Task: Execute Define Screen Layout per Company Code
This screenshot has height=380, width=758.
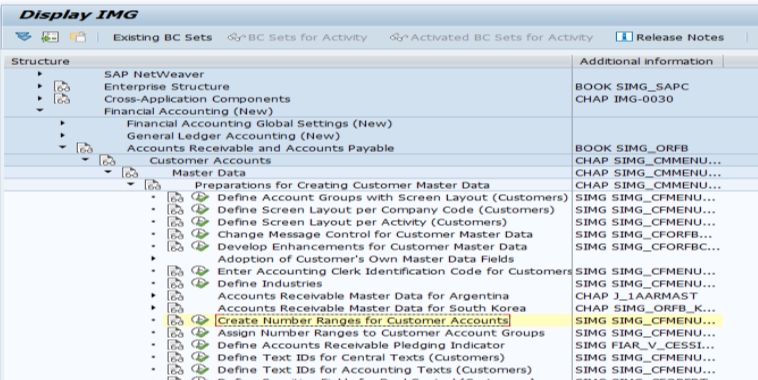Action: click(x=200, y=209)
